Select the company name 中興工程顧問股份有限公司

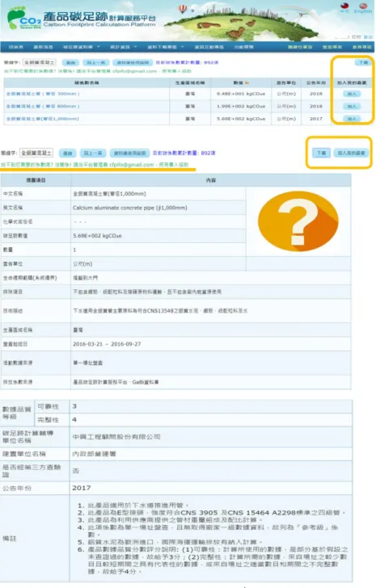pyautogui.click(x=116, y=437)
